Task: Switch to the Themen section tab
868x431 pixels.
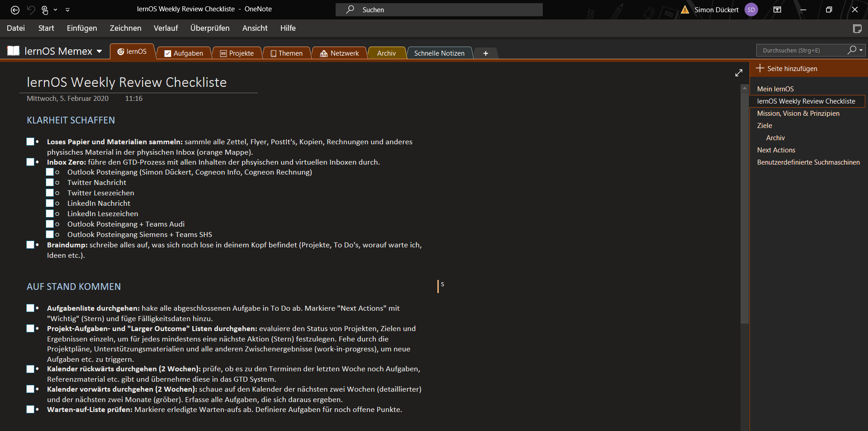Action: point(286,53)
